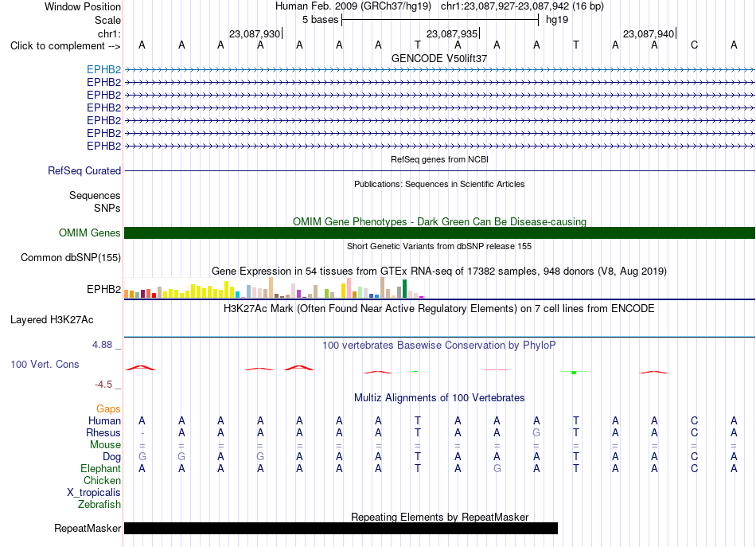
Task: Click the -4.5 PhyloP lower scale value
Action: 103,385
